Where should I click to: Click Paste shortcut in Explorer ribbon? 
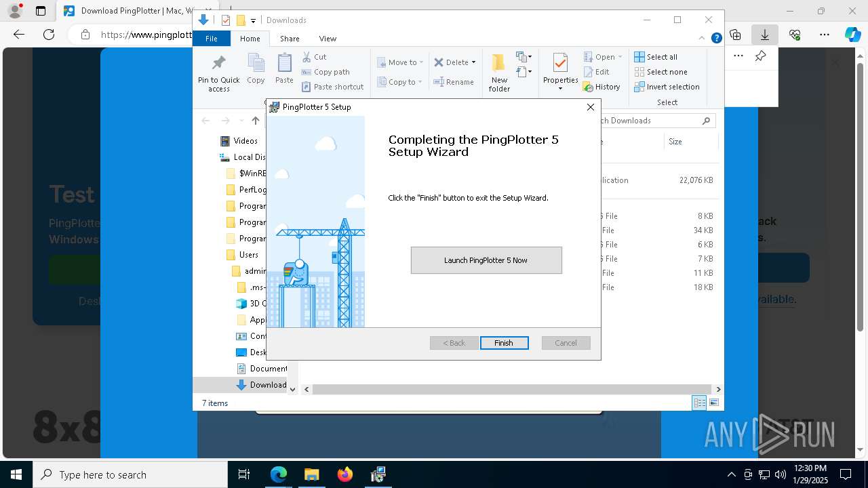(x=333, y=87)
